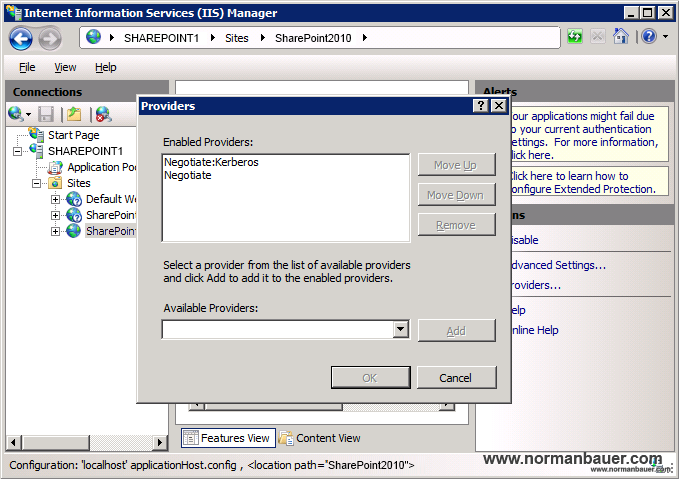Screen dimensions: 679x479
Task: Collapse the Sites tree node
Action: (x=36, y=183)
